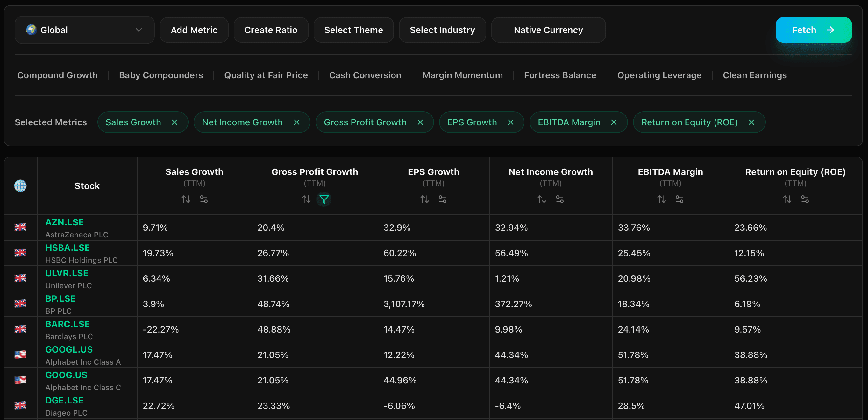
Task: Click HSBC EPS Growth value 60.22%
Action: 400,253
